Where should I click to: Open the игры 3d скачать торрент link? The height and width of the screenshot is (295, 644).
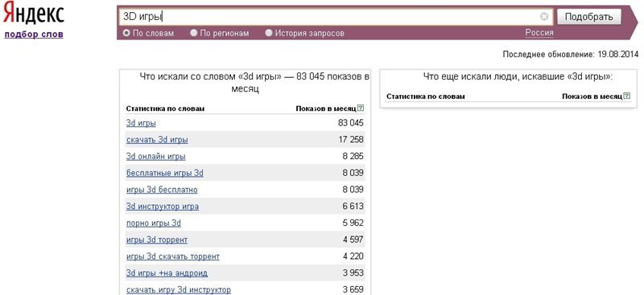[x=173, y=256]
